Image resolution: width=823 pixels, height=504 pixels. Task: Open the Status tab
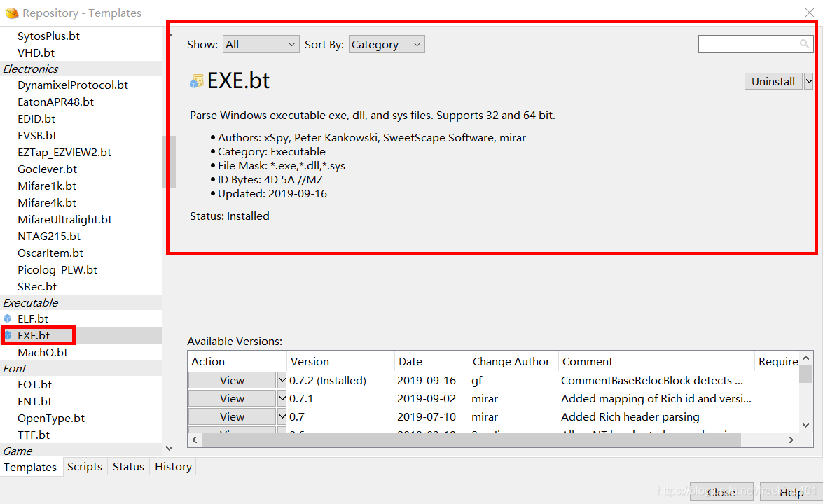coord(129,466)
